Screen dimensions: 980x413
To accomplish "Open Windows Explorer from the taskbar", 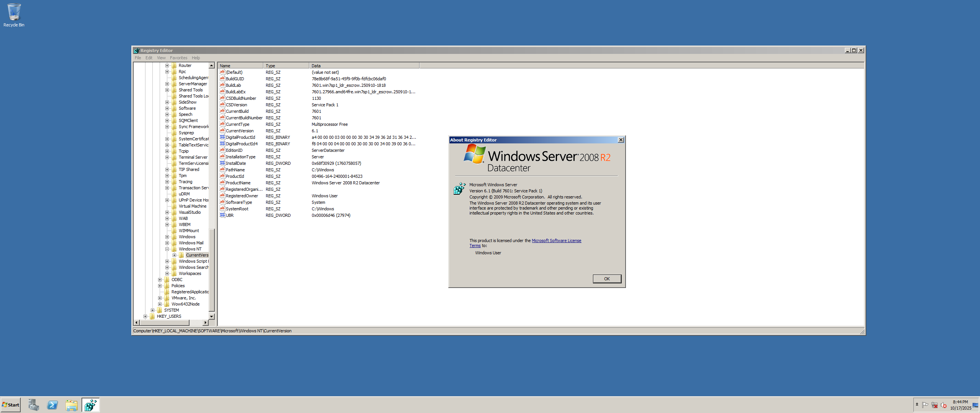I will click(x=72, y=405).
